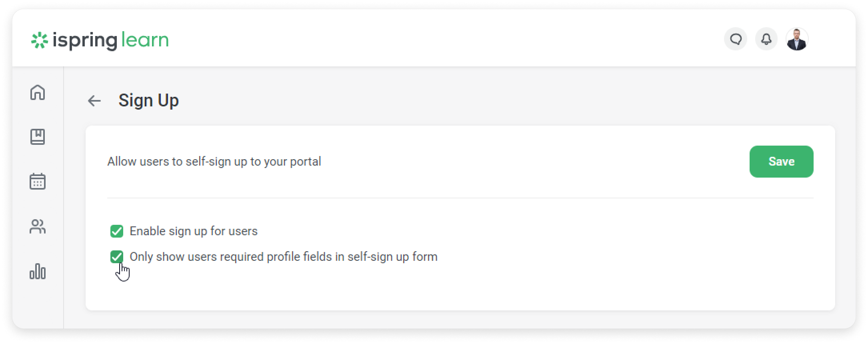Click the user profile avatar
Image resolution: width=868 pixels, height=344 pixels.
[x=797, y=39]
